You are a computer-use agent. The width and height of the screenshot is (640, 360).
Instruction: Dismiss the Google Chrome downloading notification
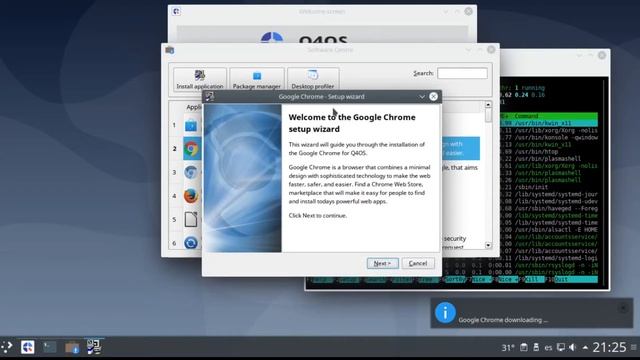point(623,308)
